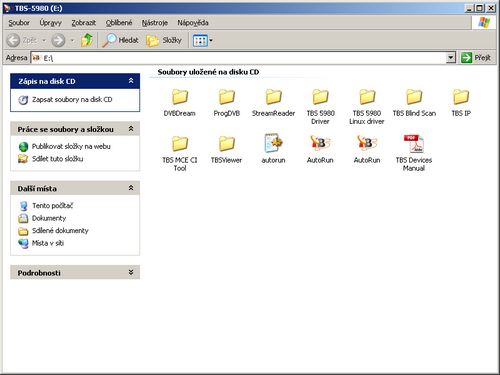The image size is (500, 375).
Task: Click the Forward arrow button
Action: point(58,40)
